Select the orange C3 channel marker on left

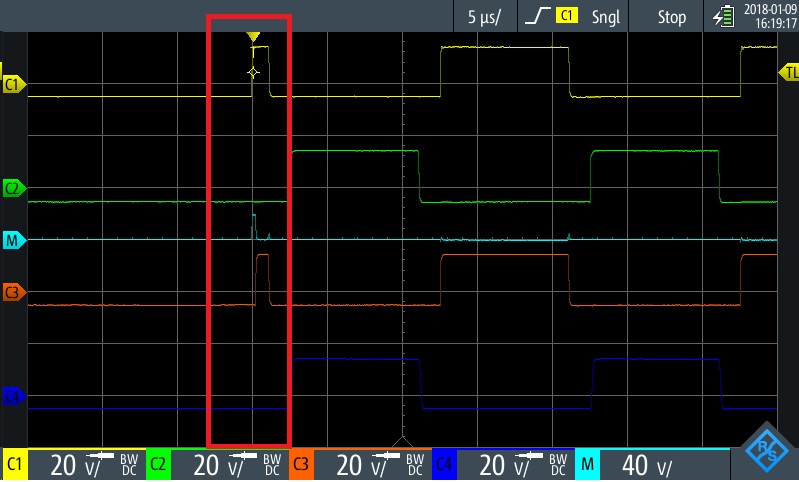click(14, 292)
